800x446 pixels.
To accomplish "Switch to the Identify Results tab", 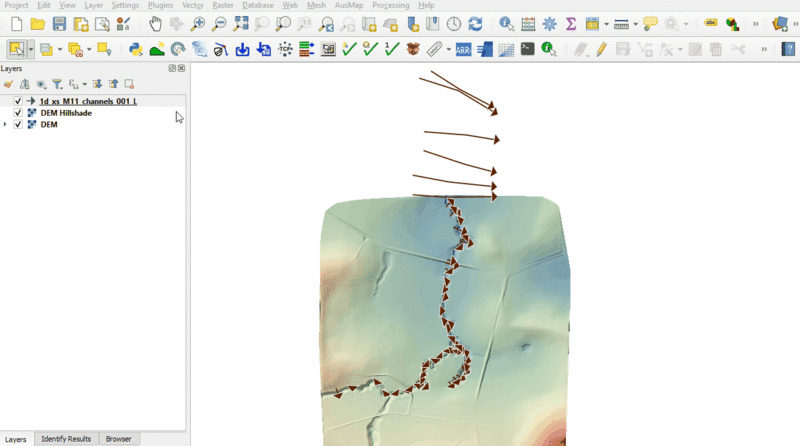I will (x=66, y=439).
